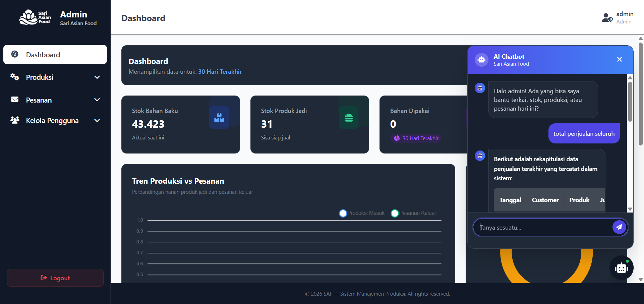Click the Logout button

(55, 278)
